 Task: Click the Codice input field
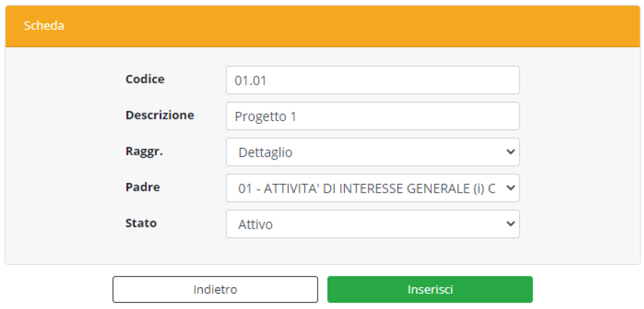[372, 80]
